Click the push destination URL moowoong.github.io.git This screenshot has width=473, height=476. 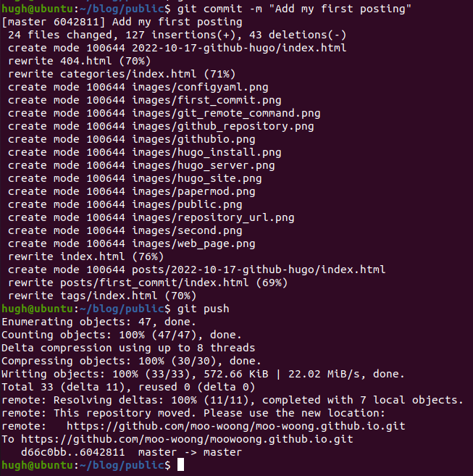click(x=187, y=439)
